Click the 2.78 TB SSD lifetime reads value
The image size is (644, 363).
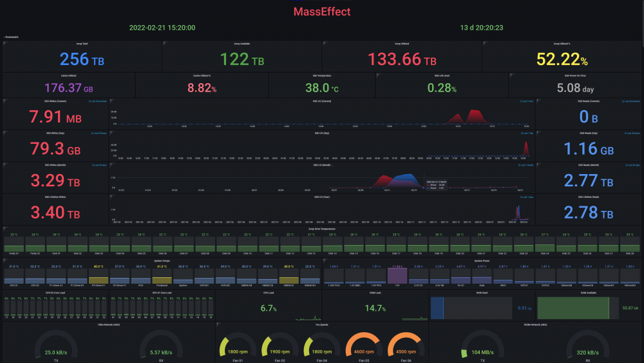coord(588,213)
